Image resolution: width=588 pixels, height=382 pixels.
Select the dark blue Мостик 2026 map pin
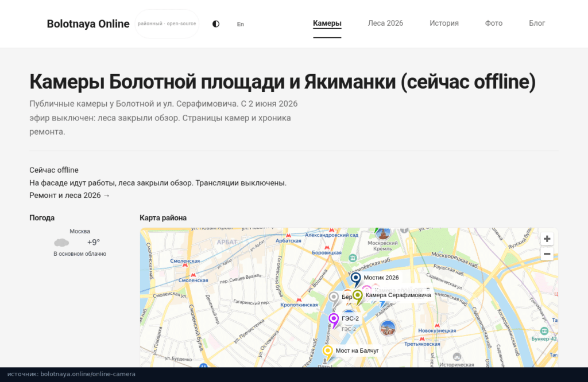coord(355,279)
